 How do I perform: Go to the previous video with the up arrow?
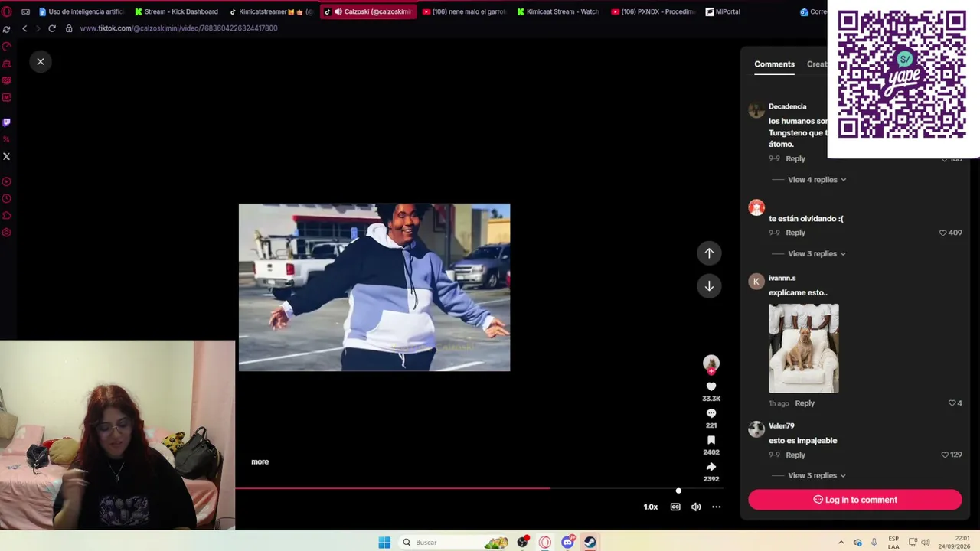point(709,253)
